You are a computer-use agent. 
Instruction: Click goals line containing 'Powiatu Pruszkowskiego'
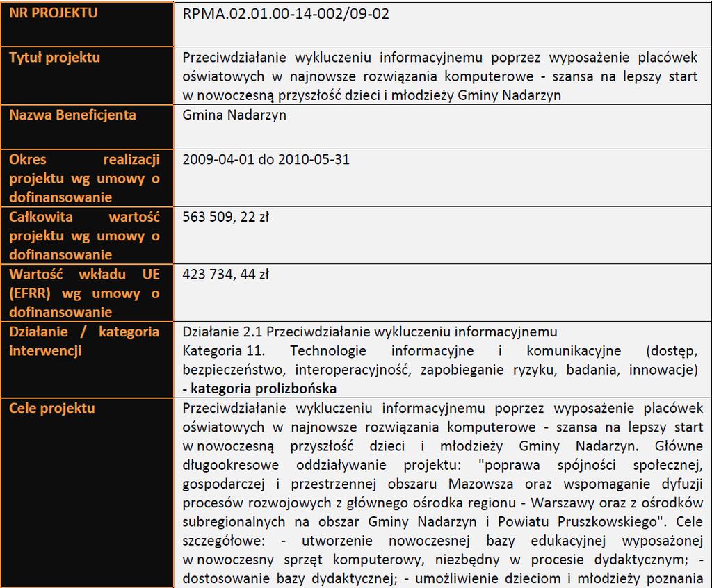tap(443, 522)
